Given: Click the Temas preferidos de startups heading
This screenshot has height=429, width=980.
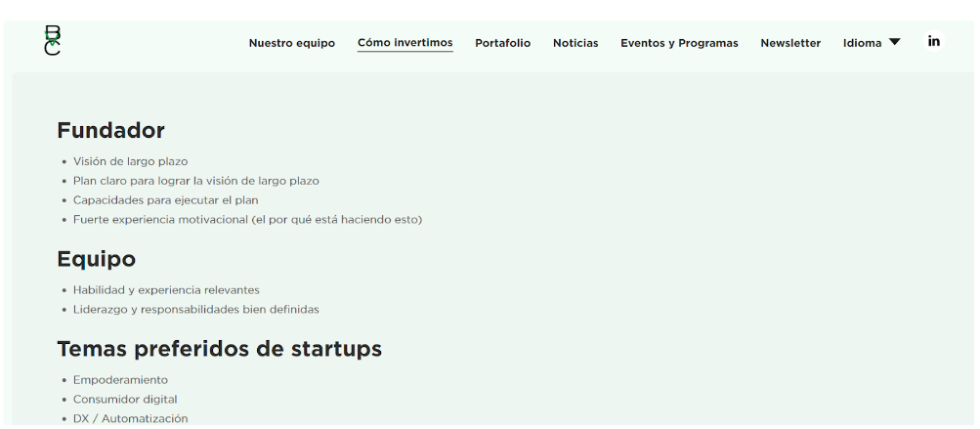Looking at the screenshot, I should pyautogui.click(x=219, y=349).
